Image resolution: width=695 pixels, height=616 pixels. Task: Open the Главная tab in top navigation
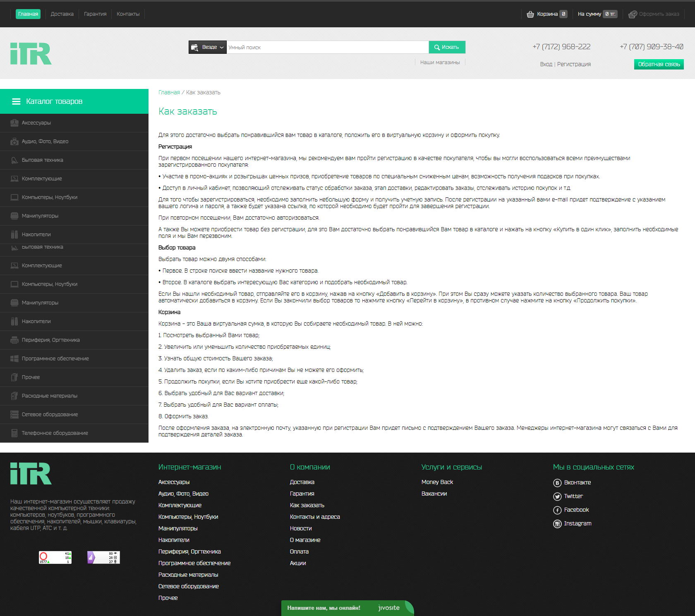[x=28, y=14]
